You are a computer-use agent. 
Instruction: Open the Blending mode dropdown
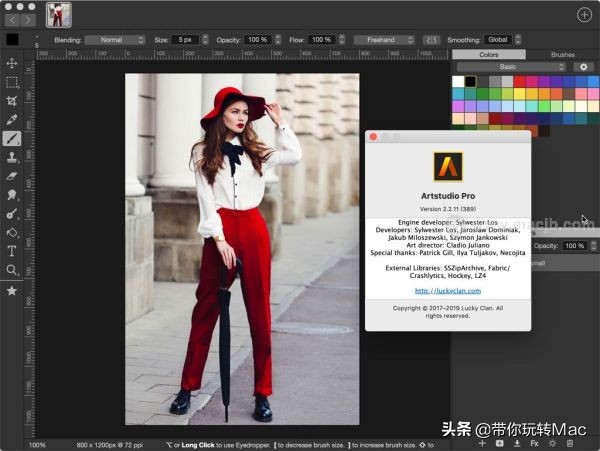[x=113, y=40]
